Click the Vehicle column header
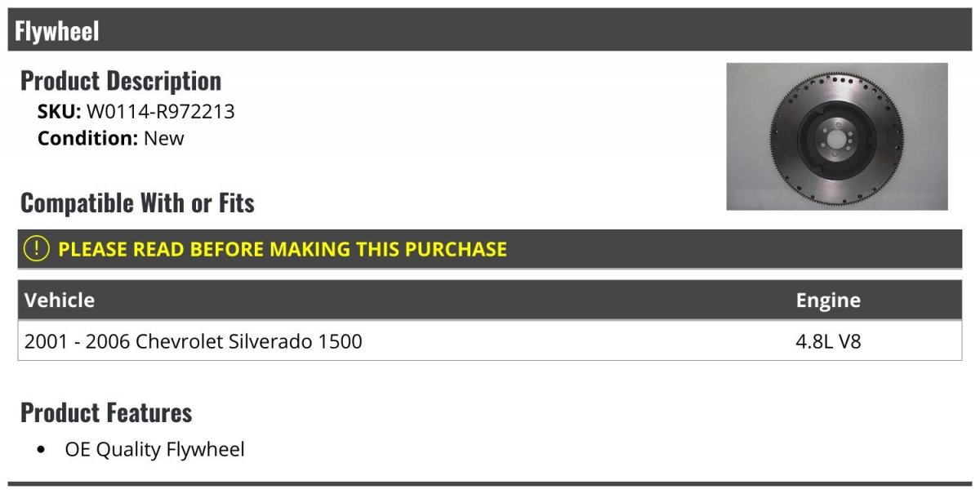The height and width of the screenshot is (494, 980). [x=60, y=300]
